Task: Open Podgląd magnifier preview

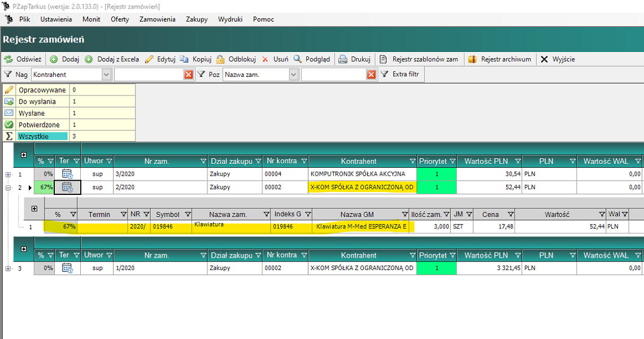Action: click(x=298, y=59)
